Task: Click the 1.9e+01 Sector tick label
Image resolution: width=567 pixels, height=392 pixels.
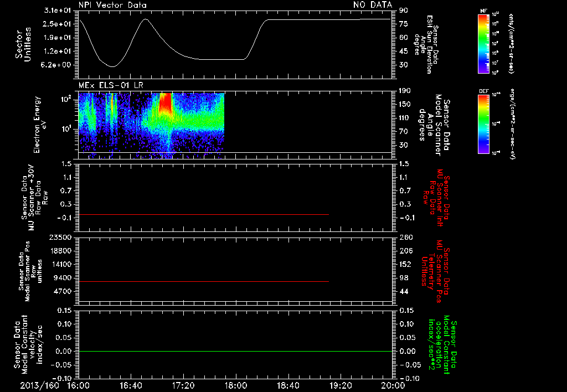Action: click(x=58, y=38)
